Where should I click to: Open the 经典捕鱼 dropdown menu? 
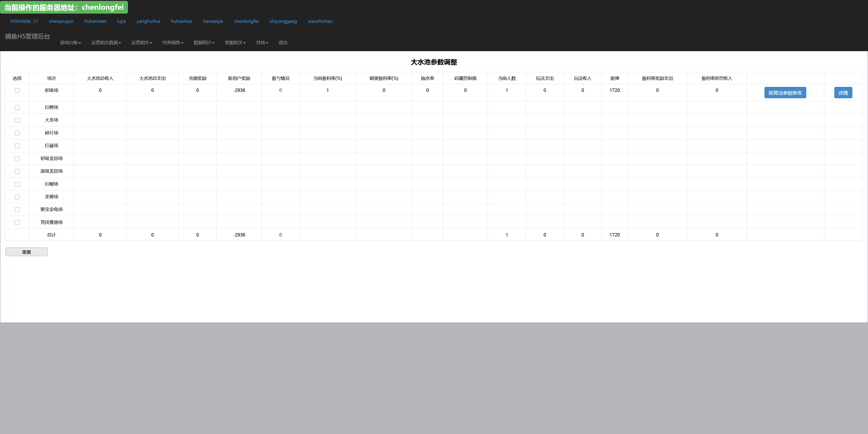point(173,43)
